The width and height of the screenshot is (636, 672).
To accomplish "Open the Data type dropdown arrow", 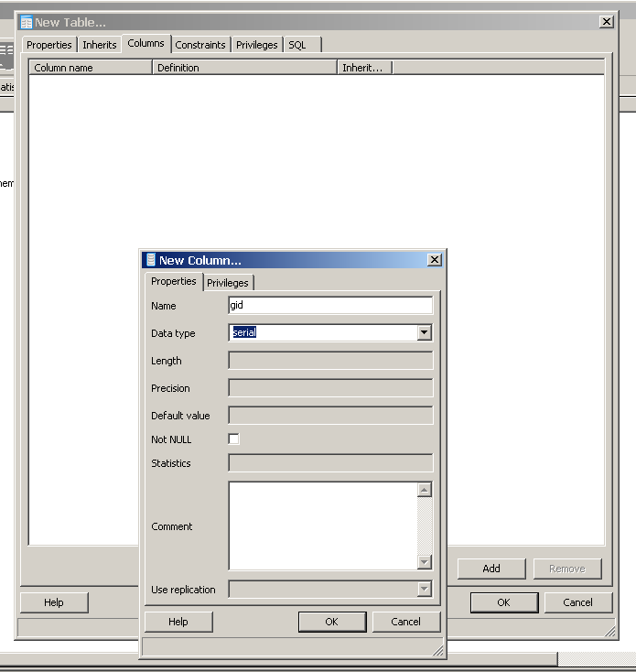I will [424, 333].
